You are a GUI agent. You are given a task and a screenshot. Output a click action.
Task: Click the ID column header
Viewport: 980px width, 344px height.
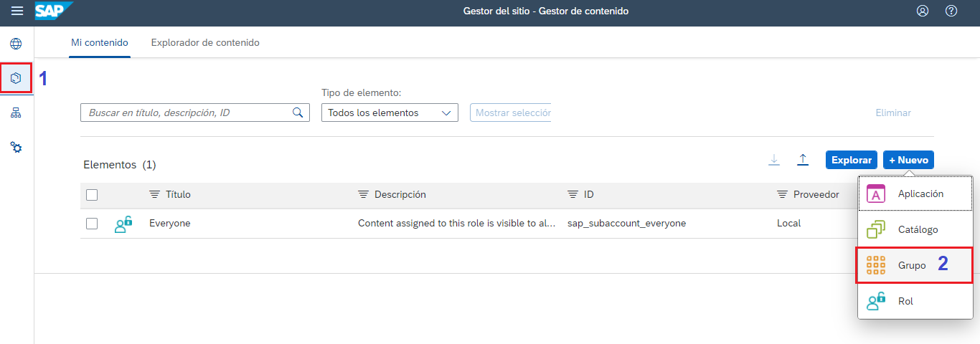[x=589, y=194]
